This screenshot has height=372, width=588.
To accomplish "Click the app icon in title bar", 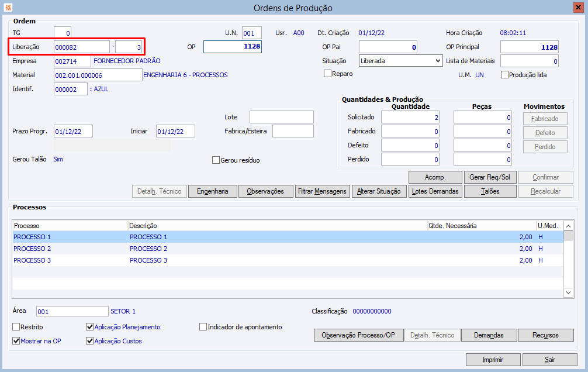I will (8, 7).
